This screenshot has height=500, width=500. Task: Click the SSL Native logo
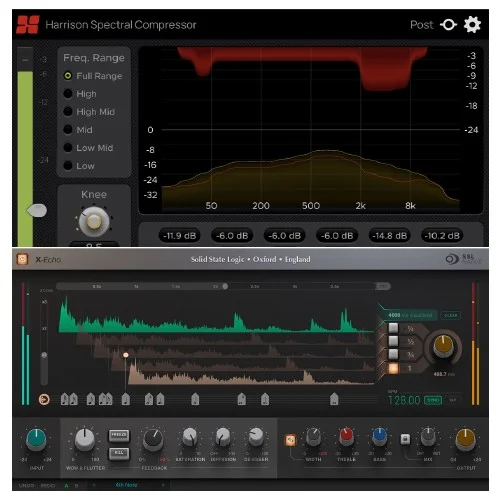pyautogui.click(x=464, y=259)
